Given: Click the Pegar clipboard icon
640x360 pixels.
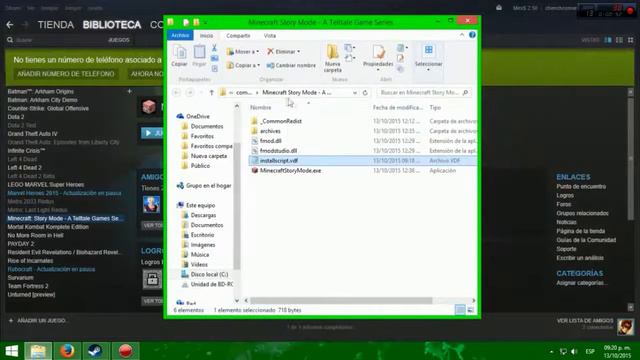Looking at the screenshot, I should point(199,56).
